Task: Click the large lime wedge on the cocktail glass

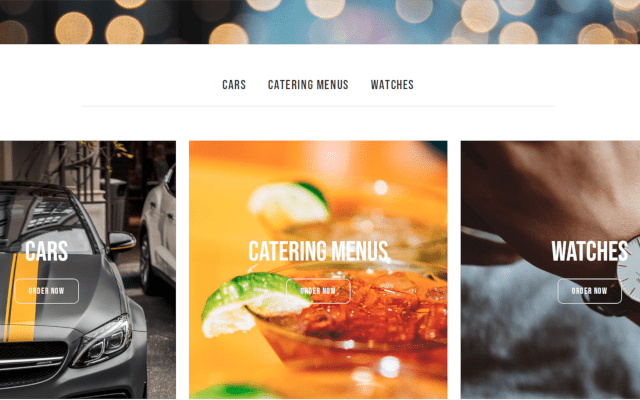Action: (x=253, y=303)
